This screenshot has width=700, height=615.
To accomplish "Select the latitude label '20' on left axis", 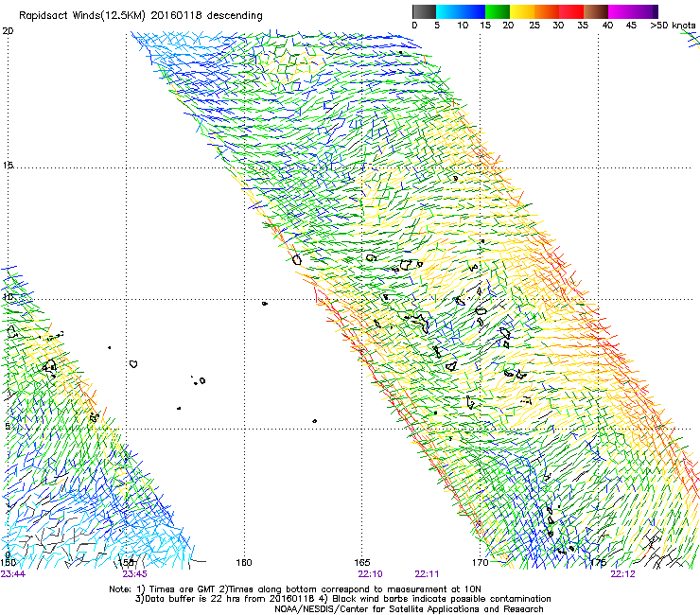I will [8, 31].
